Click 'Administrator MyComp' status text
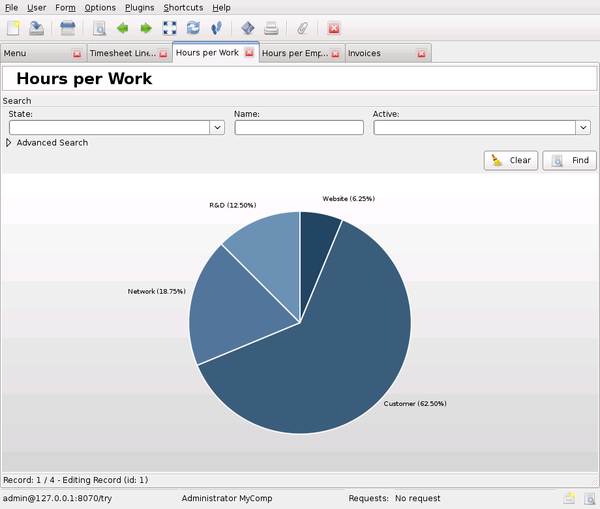The height and width of the screenshot is (509, 600). click(x=227, y=498)
